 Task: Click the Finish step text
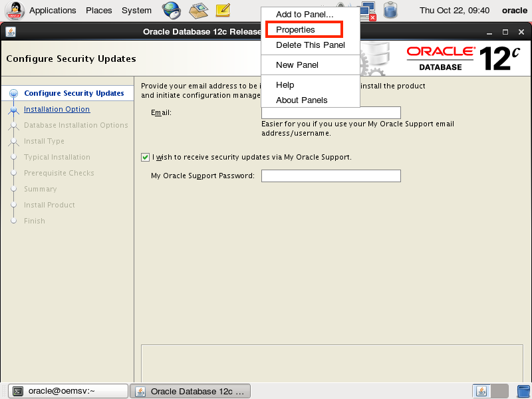tap(35, 221)
